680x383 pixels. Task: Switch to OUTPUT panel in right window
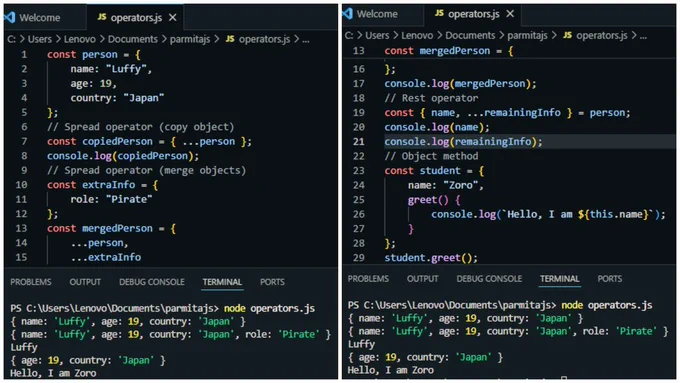422,278
